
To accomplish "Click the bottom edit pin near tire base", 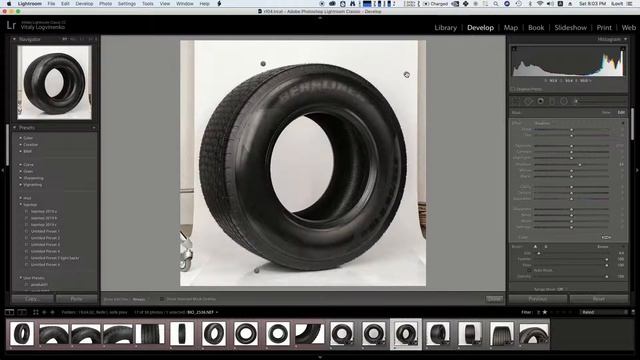I will 257,270.
